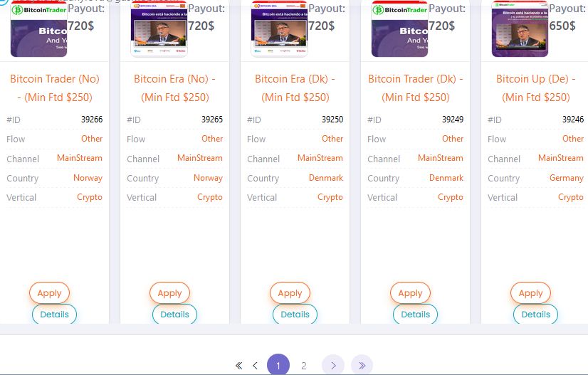Apply to Bitcoin Era (No) offer 39265
This screenshot has width=588, height=375.
pyautogui.click(x=170, y=293)
